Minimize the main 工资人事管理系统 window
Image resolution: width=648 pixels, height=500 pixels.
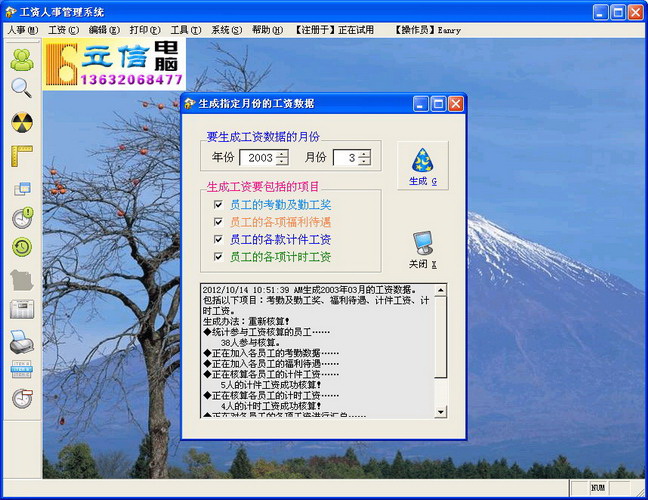[600, 12]
